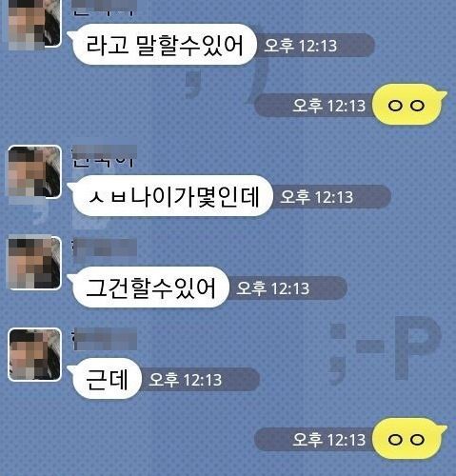Viewport: 456px width, 476px height.
Task: Open profile picture beside "근데" message
Action: pyautogui.click(x=34, y=354)
